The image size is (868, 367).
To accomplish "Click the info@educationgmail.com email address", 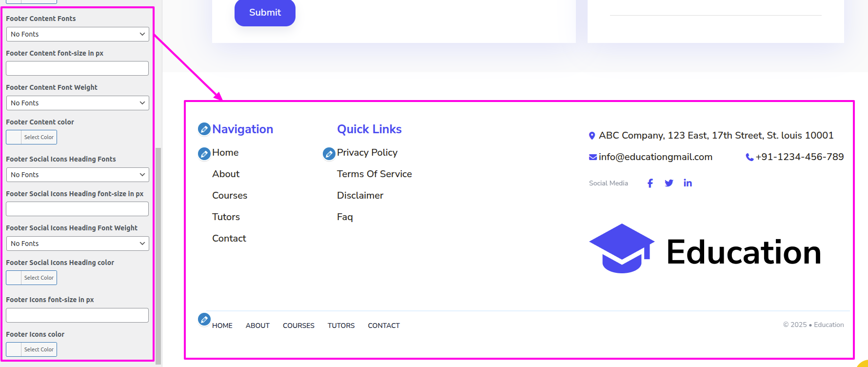I will click(x=655, y=157).
